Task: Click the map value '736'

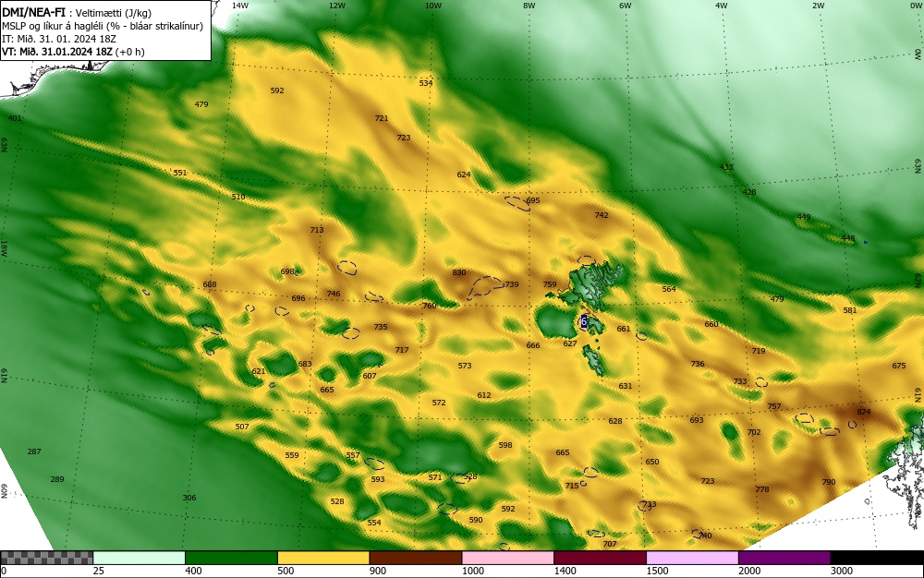Action: click(x=697, y=364)
